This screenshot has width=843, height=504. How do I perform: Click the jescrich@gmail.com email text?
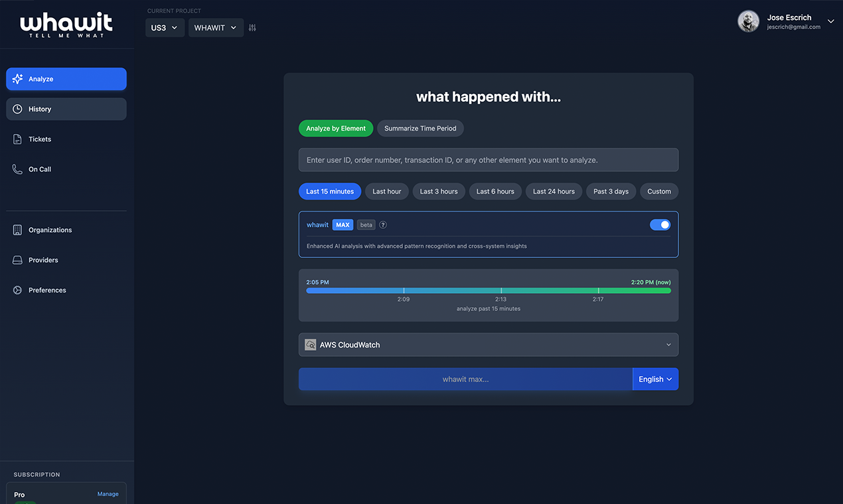(x=794, y=27)
